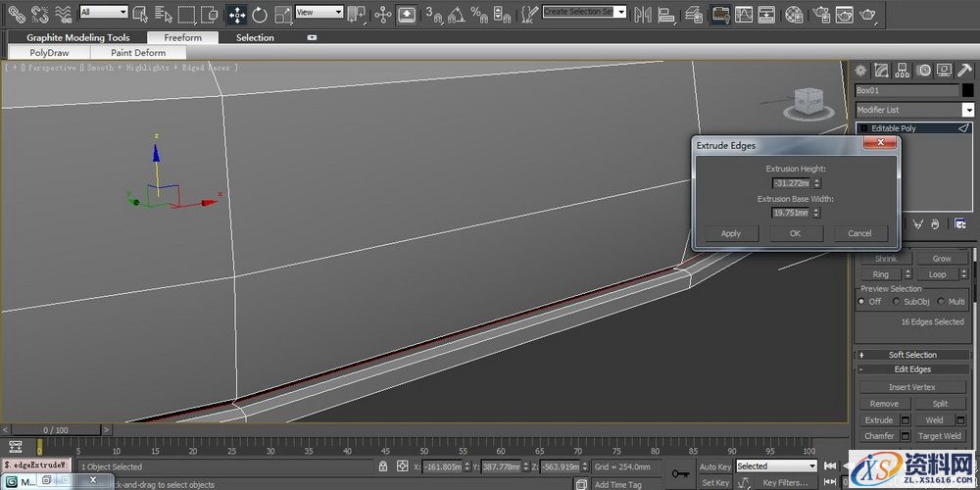The image size is (980, 490).
Task: Click the Select by Name icon
Action: [163, 14]
